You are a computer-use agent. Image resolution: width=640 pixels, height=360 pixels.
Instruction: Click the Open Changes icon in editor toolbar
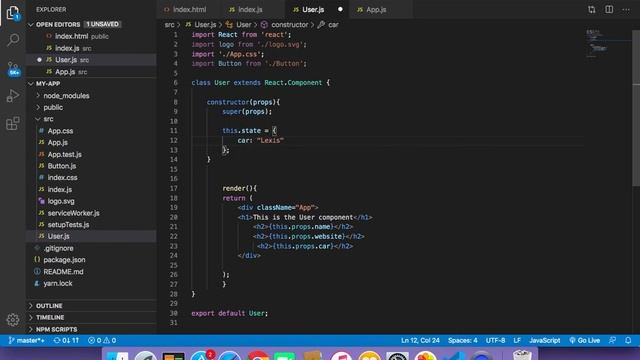pyautogui.click(x=591, y=9)
